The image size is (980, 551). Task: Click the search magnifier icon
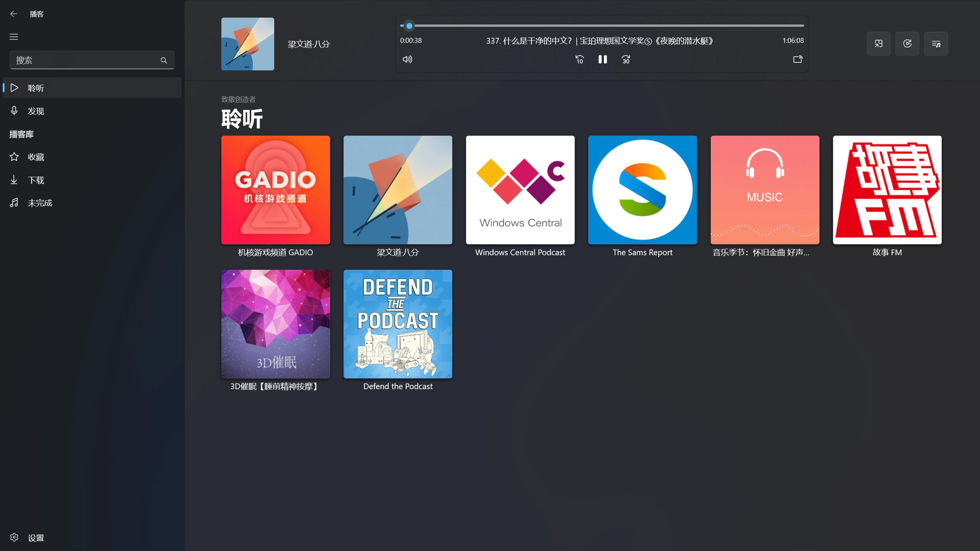tap(164, 60)
